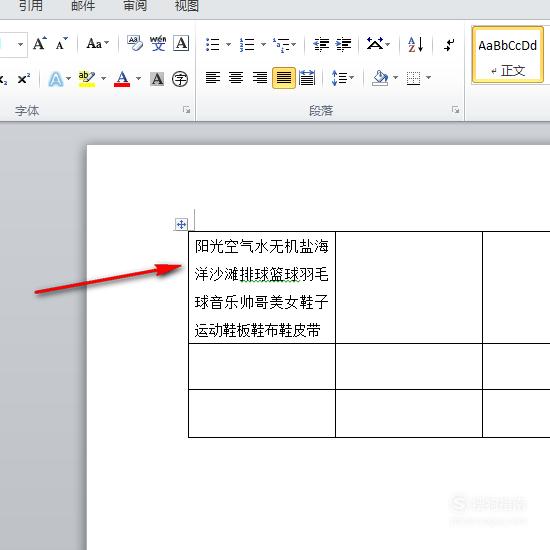Click the Enclose Characters icon
The image size is (550, 550).
tap(180, 79)
